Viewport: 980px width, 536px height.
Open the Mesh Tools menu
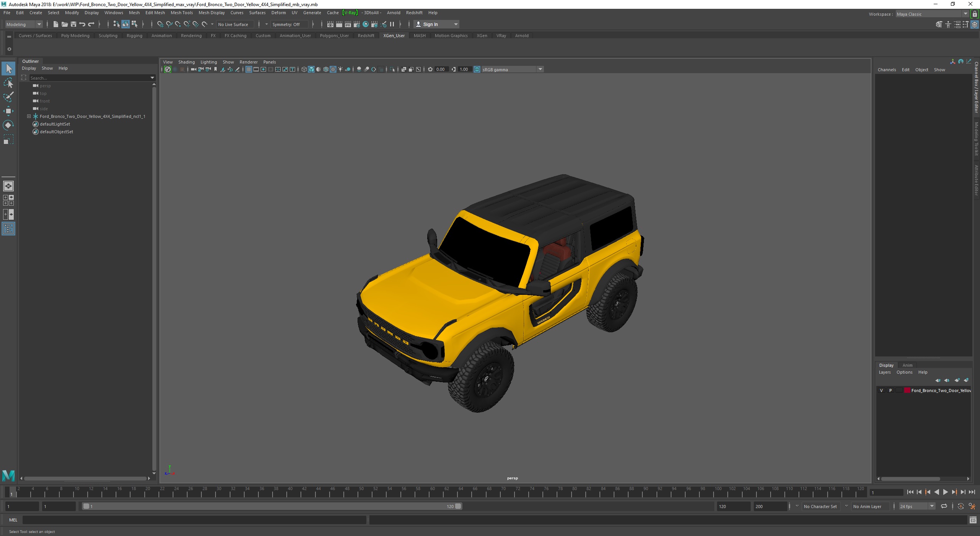(181, 13)
